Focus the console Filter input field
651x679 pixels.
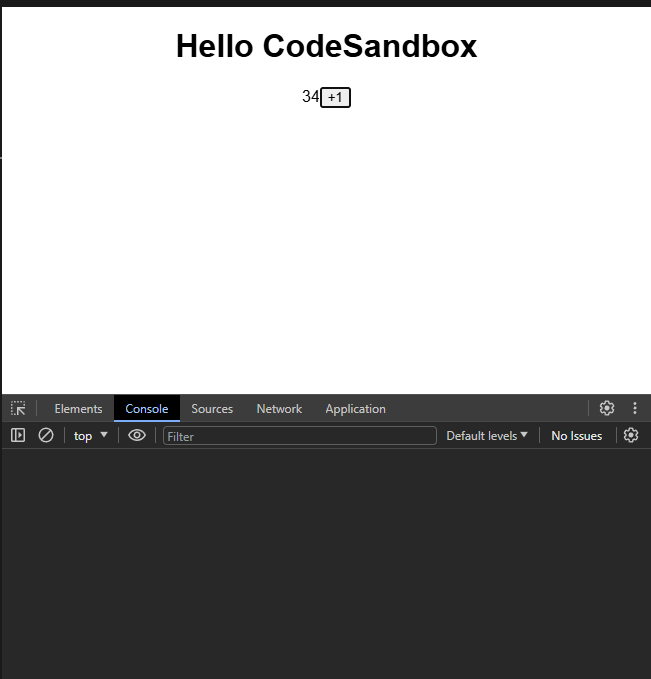point(299,436)
